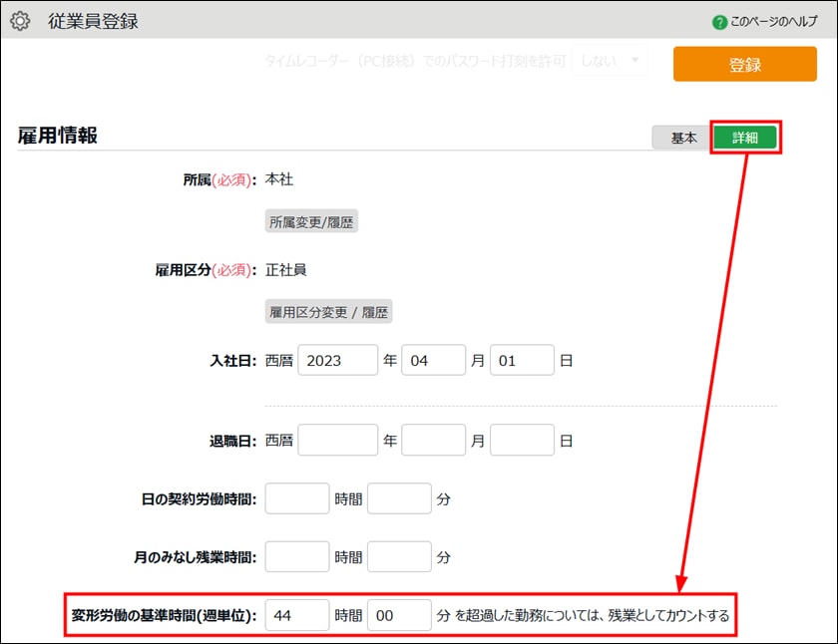
Task: Click the 所属(必須) label
Action: point(219,180)
